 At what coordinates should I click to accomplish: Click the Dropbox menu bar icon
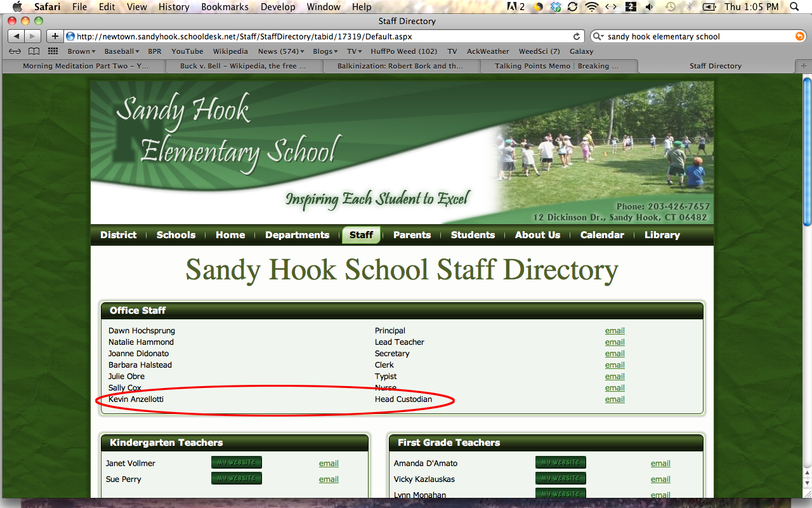point(556,7)
